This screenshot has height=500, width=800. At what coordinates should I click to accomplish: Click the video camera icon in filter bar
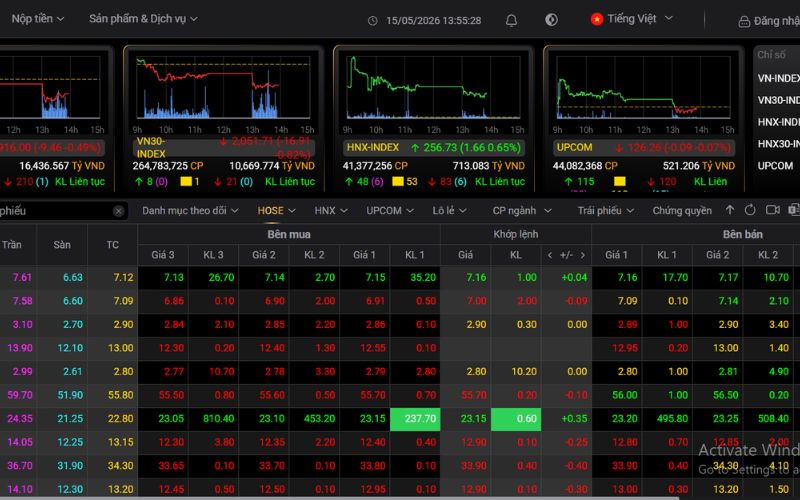(772, 210)
